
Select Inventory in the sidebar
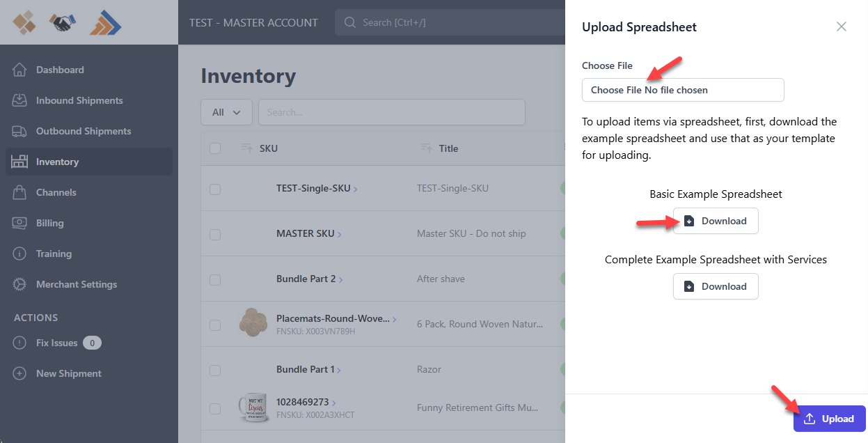point(89,162)
